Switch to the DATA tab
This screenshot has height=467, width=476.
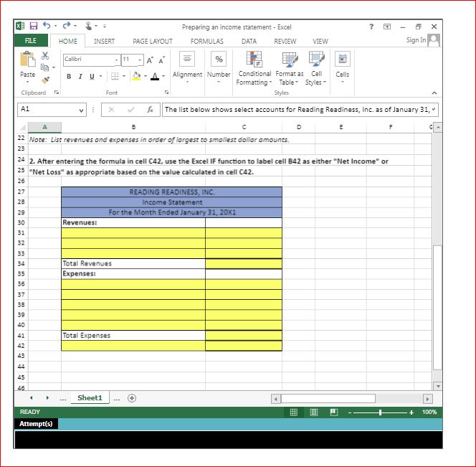click(249, 42)
